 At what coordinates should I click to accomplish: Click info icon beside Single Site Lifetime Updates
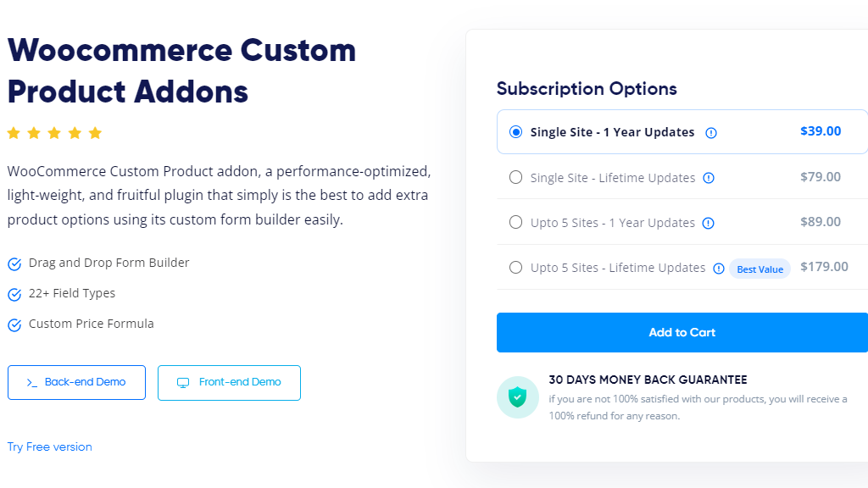point(709,178)
